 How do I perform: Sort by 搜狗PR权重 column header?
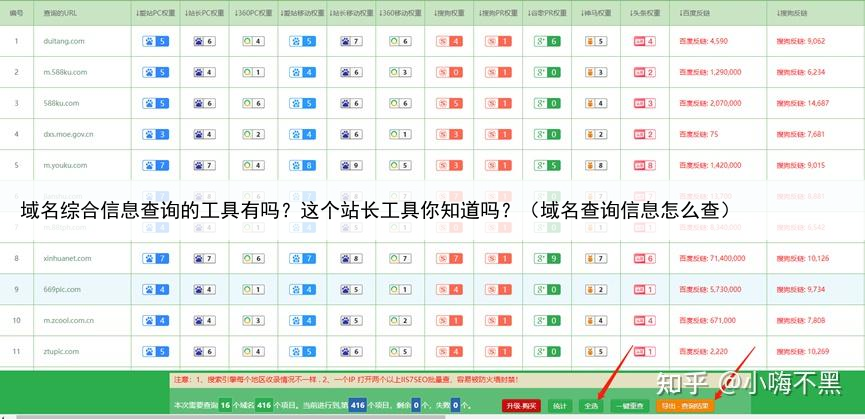click(497, 13)
